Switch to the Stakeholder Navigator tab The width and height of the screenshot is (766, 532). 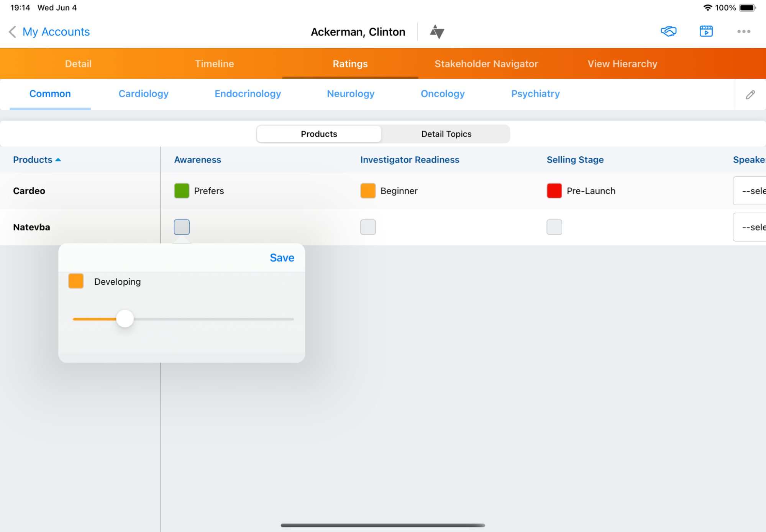tap(486, 64)
